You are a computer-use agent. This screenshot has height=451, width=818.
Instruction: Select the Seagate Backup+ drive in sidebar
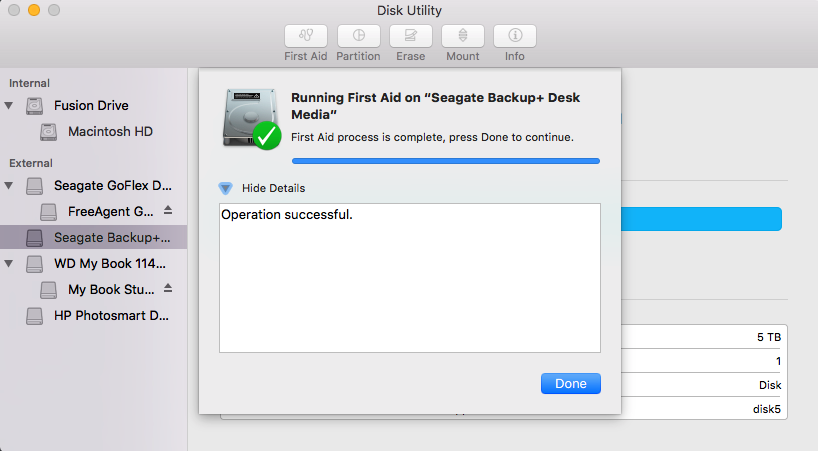(110, 238)
